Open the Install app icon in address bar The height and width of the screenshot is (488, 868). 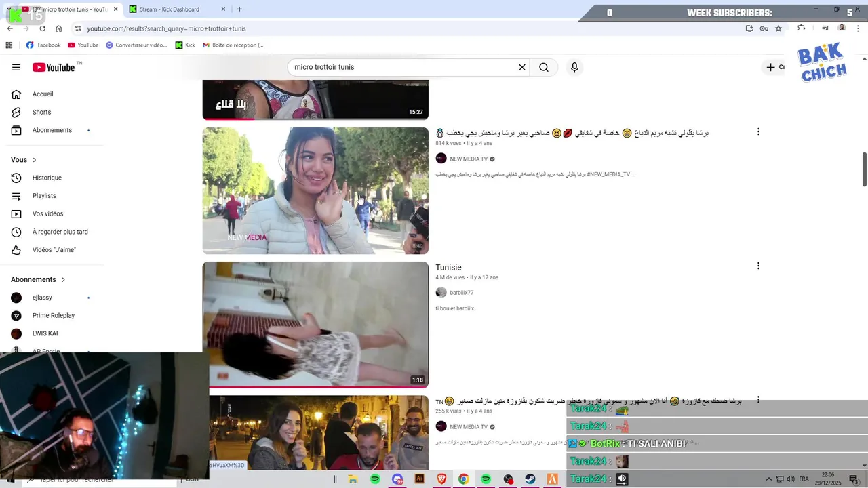(749, 28)
